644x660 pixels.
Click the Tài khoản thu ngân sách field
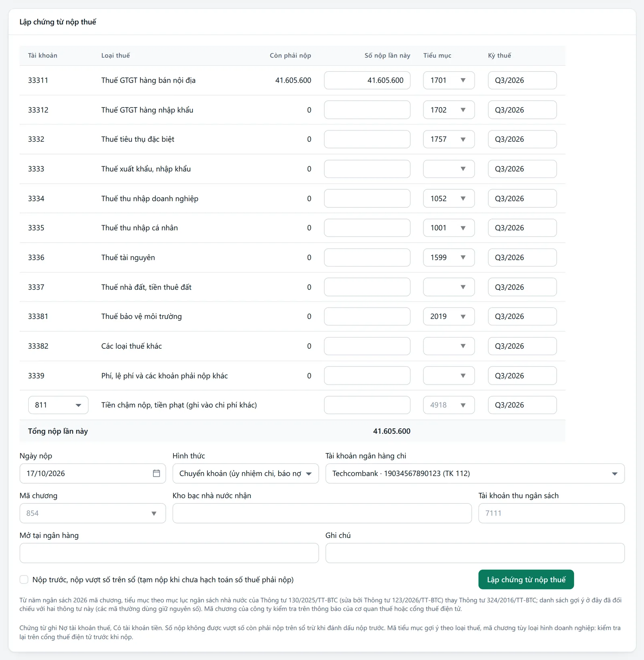(x=551, y=513)
